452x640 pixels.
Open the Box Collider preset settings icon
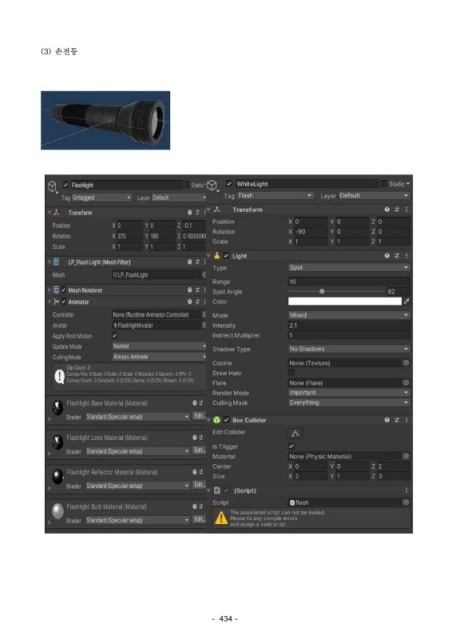396,420
